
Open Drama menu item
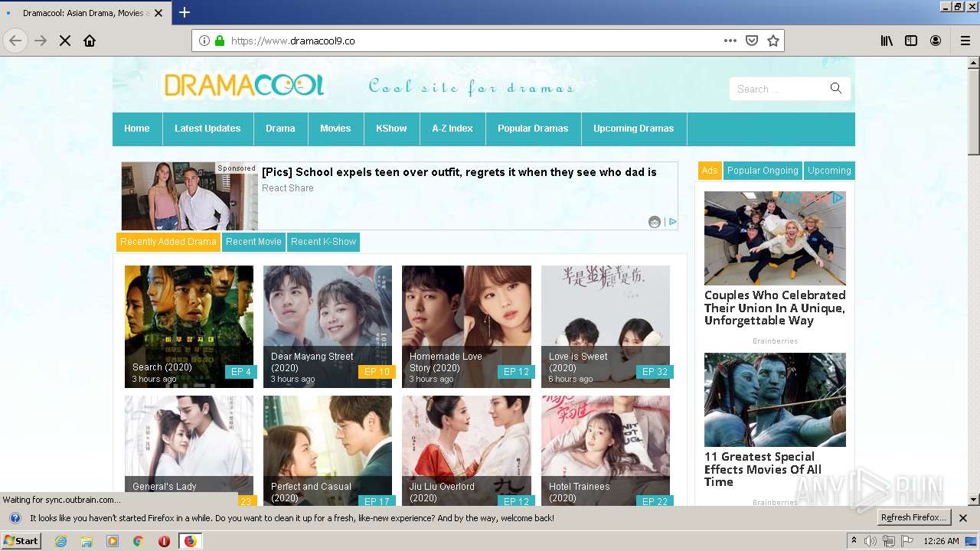280,129
